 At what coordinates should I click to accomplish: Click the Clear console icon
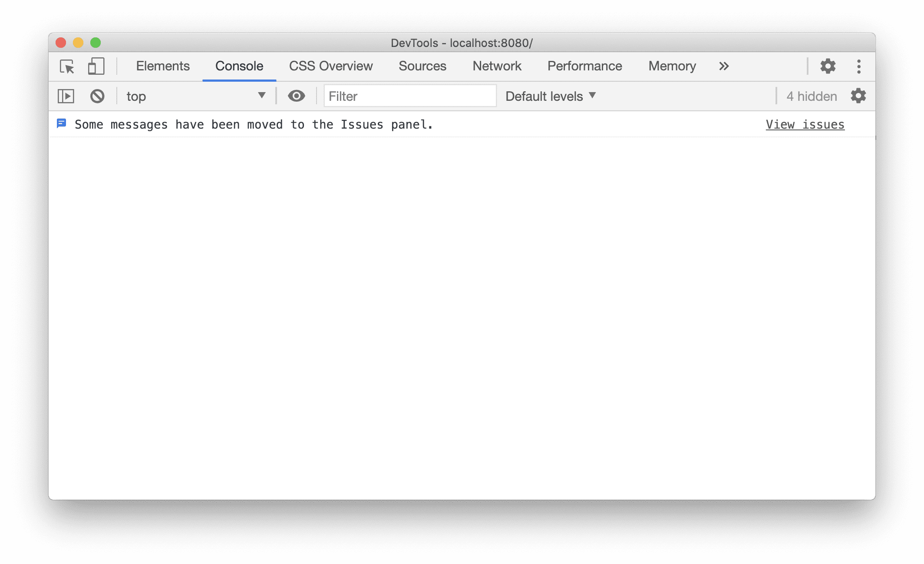click(x=97, y=96)
